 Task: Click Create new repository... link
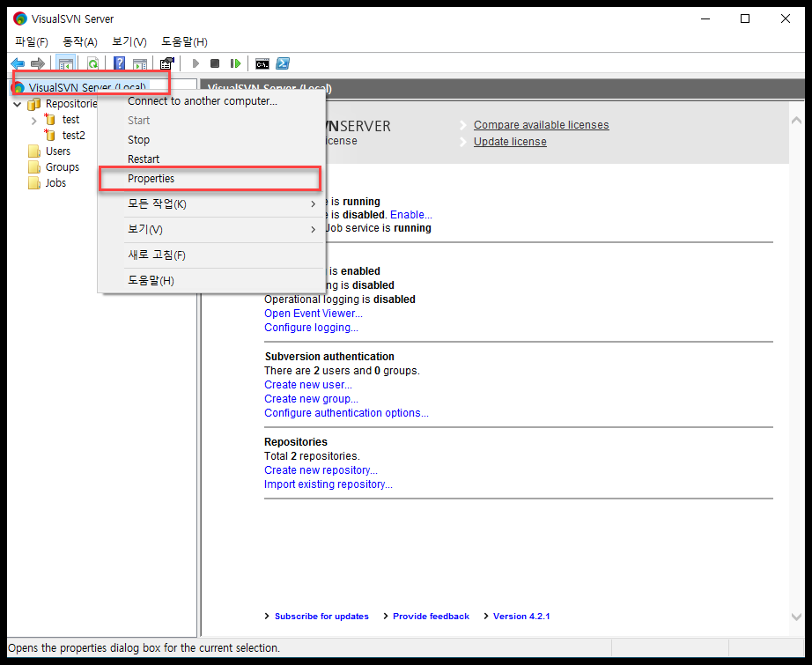(321, 470)
